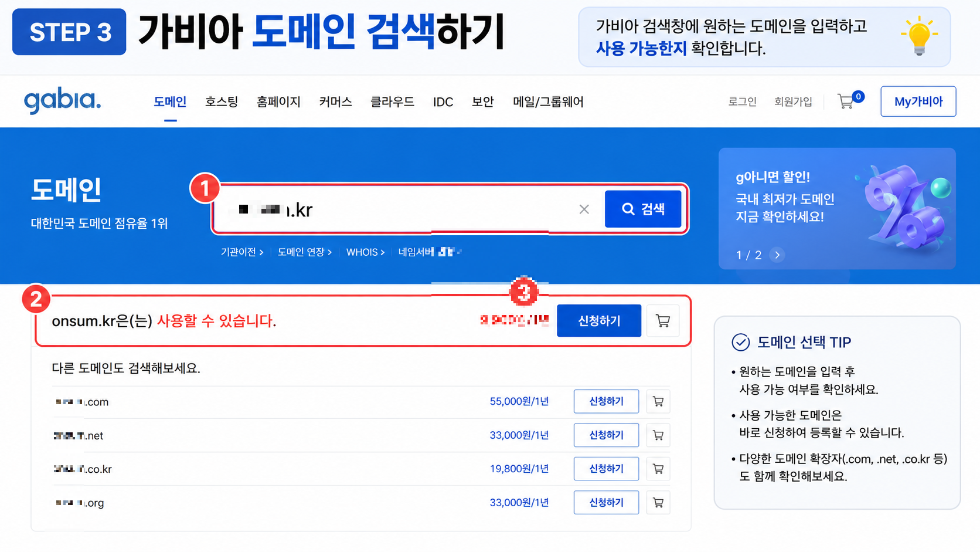980x552 pixels.
Task: Click the gabia logo
Action: pos(63,101)
